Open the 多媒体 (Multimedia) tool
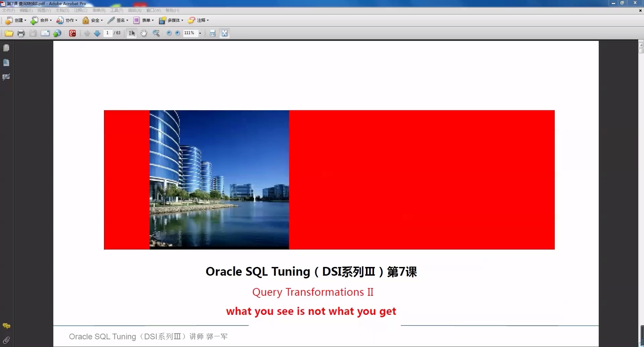The height and width of the screenshot is (347, 644). [x=171, y=20]
